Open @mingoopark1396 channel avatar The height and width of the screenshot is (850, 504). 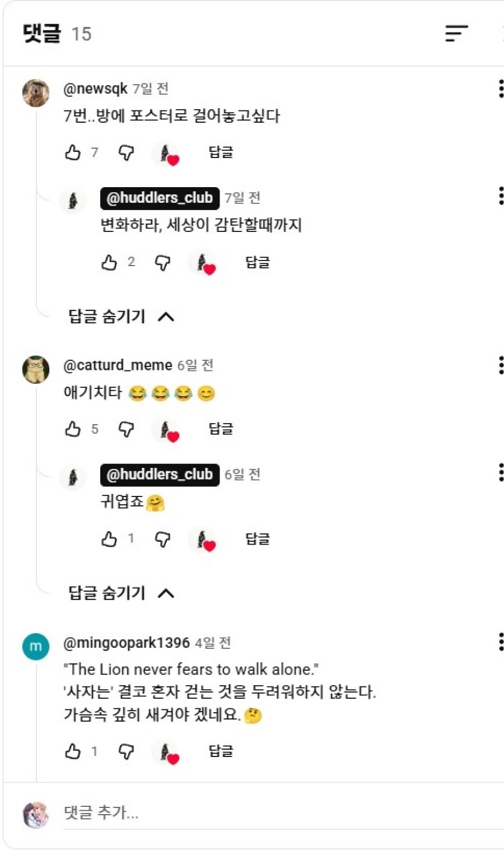point(36,647)
